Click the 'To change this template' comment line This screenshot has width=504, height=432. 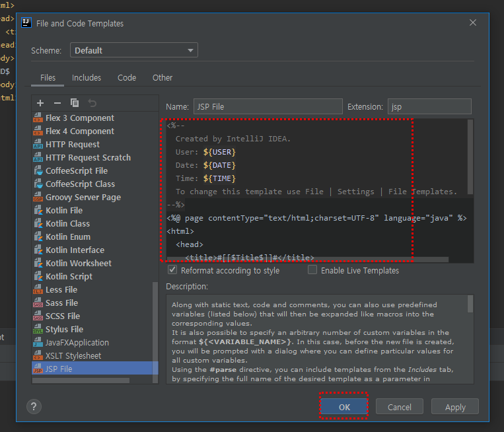tap(316, 192)
